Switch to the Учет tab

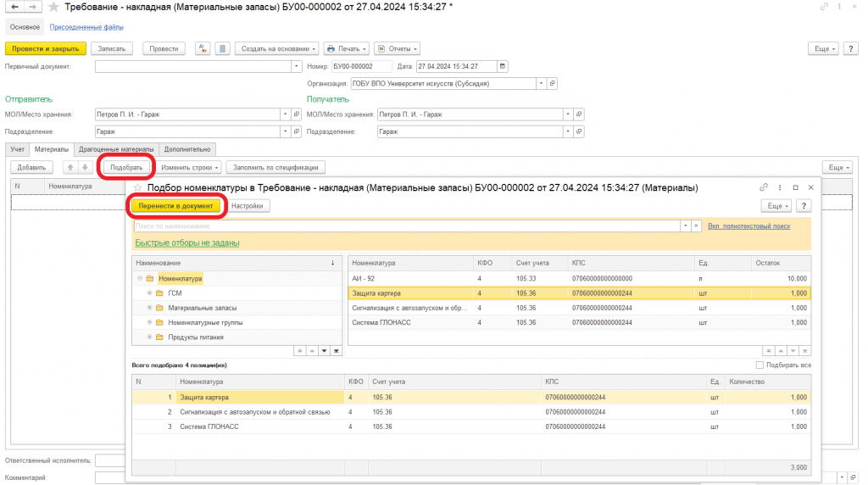pyautogui.click(x=17, y=149)
